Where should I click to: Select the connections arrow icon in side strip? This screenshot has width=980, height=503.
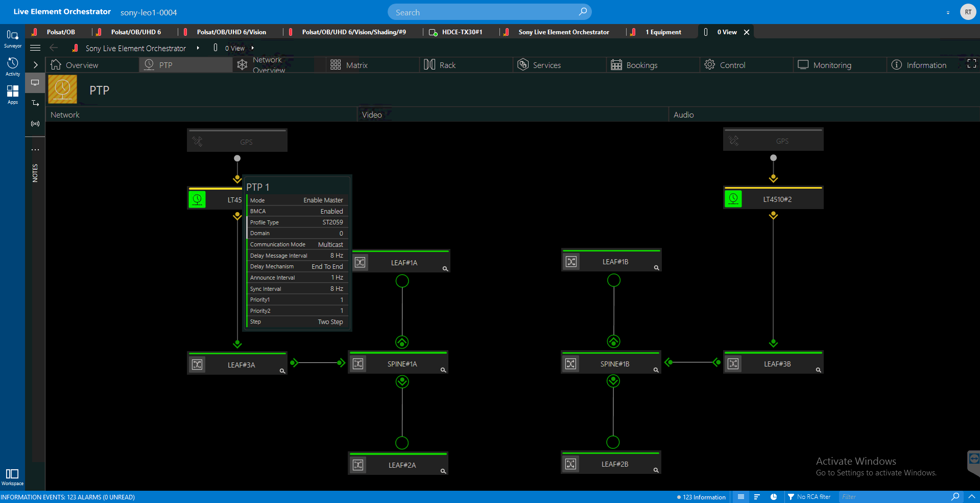[35, 103]
